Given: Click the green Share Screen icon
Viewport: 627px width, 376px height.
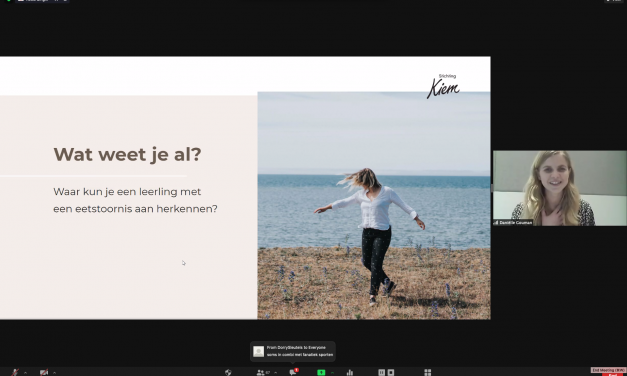Looking at the screenshot, I should tap(321, 372).
